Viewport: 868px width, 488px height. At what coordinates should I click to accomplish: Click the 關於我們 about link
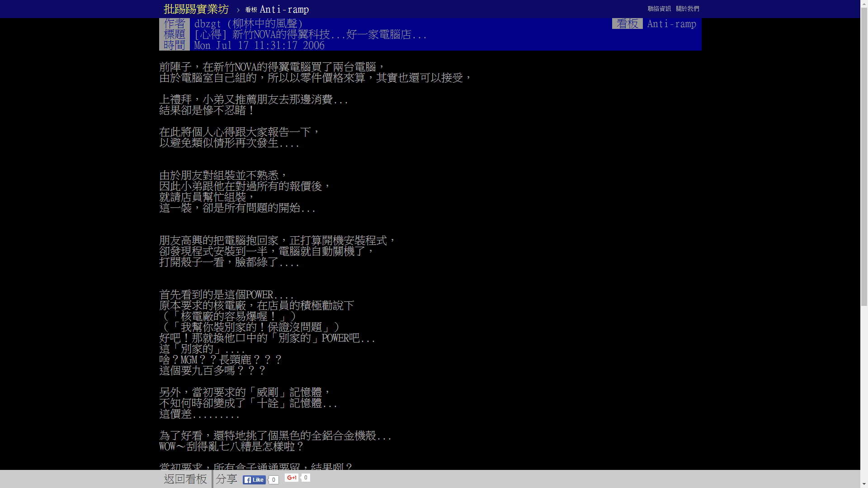[688, 9]
